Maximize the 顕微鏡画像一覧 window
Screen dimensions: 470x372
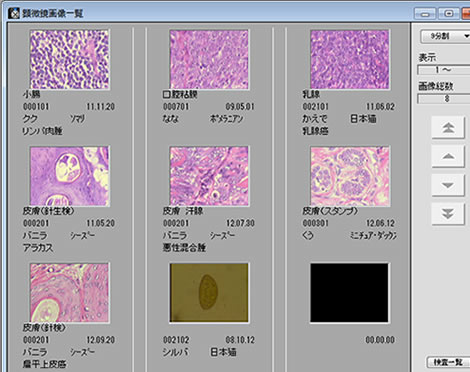(x=448, y=14)
